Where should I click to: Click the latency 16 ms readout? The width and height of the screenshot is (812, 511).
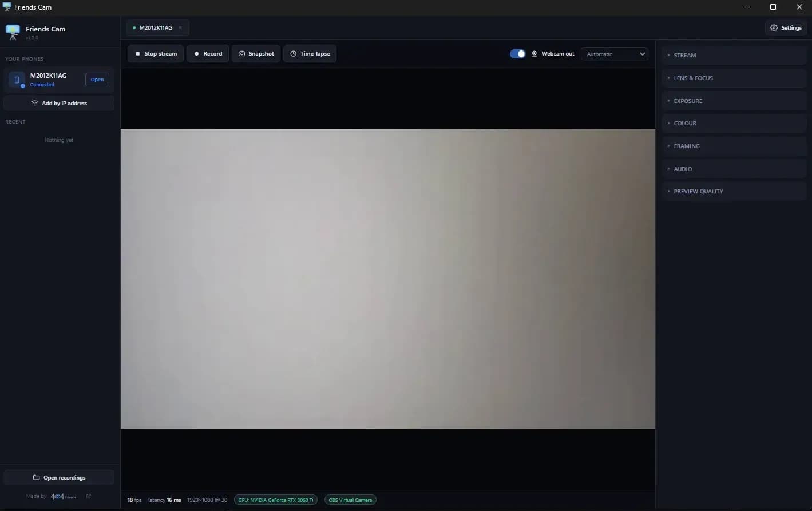(164, 500)
